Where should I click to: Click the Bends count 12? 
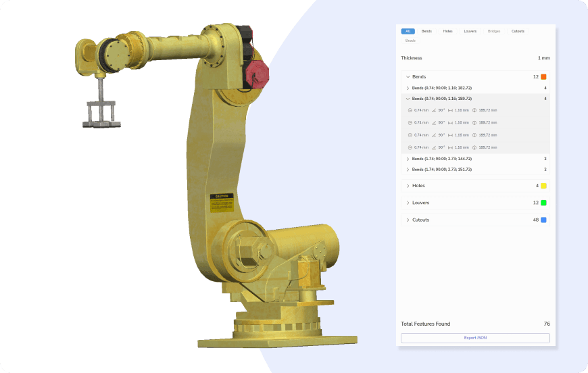click(x=536, y=77)
